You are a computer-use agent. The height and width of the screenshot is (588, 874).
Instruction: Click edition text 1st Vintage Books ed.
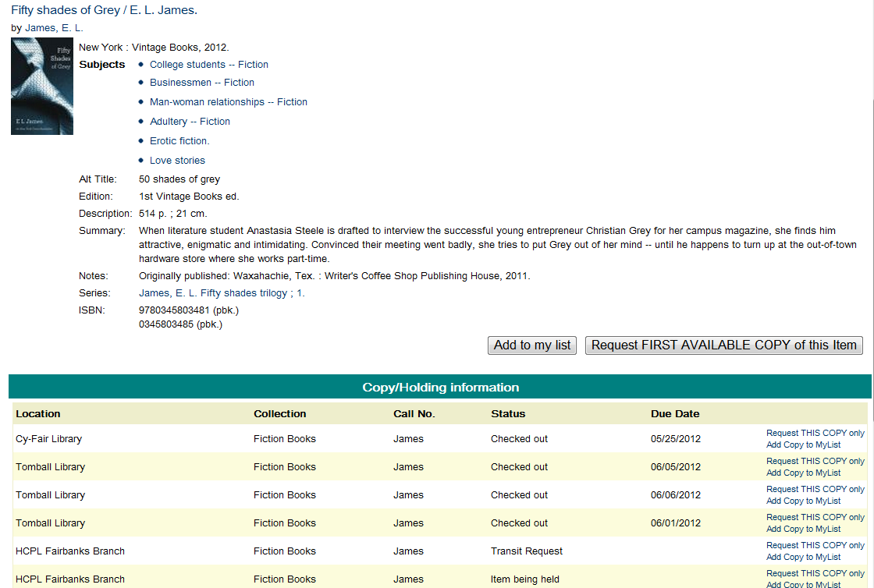click(x=189, y=196)
